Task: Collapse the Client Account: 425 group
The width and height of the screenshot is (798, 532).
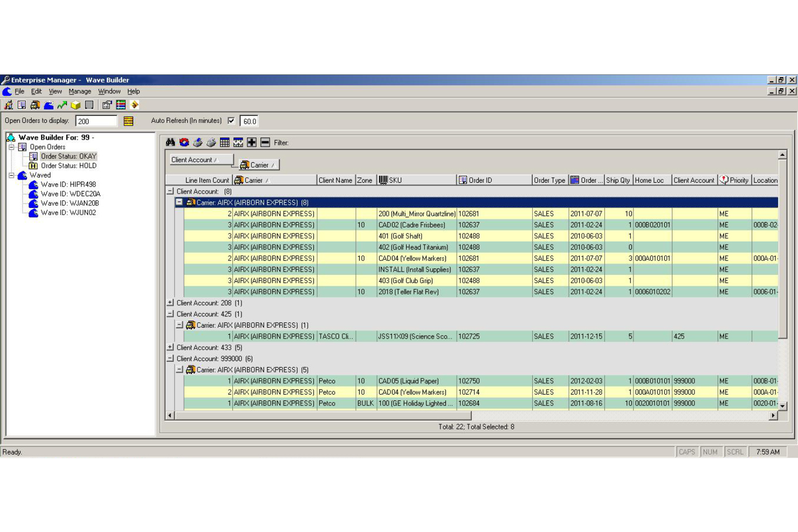Action: point(169,314)
